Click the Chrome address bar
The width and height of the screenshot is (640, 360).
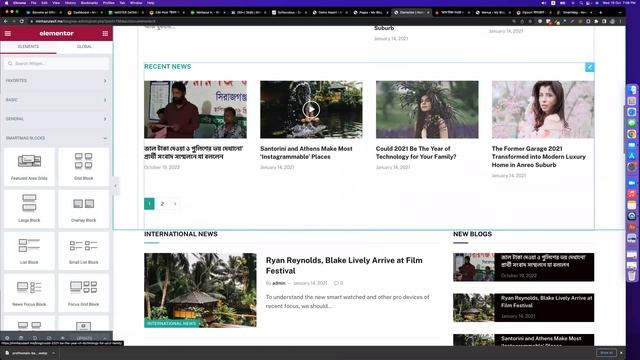[x=269, y=21]
